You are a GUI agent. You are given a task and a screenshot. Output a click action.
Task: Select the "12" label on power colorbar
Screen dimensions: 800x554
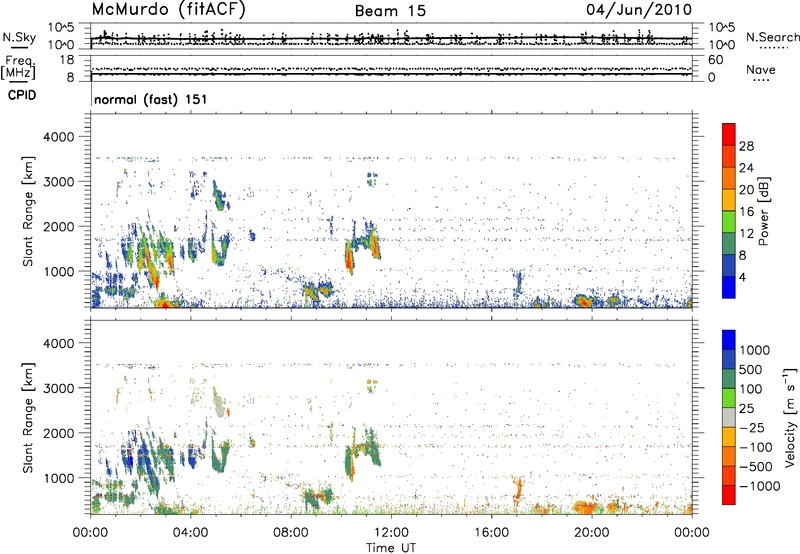tap(746, 234)
